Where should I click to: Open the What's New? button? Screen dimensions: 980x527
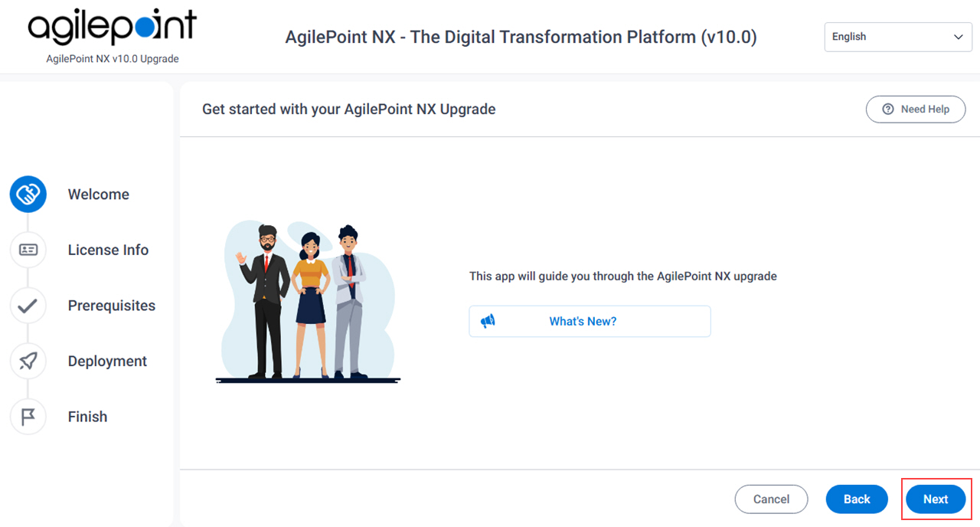tap(590, 321)
